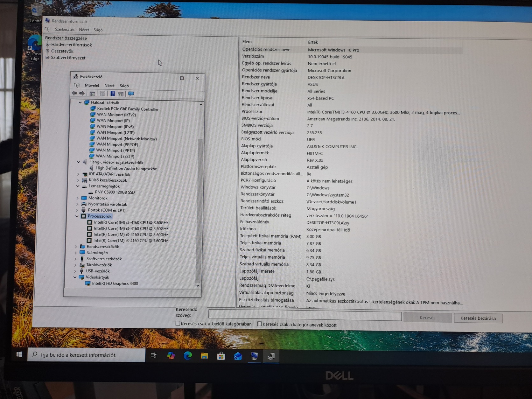Image resolution: width=532 pixels, height=399 pixels.
Task: Collapse the Videokártyák node
Action: [x=75, y=277]
